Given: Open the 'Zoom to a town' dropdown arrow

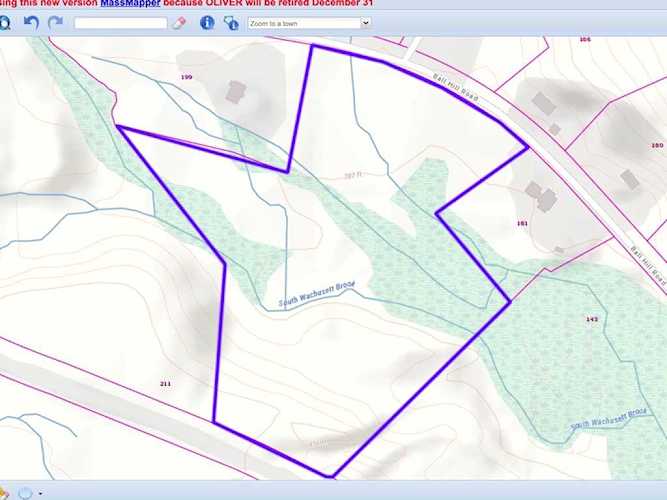Looking at the screenshot, I should point(365,23).
